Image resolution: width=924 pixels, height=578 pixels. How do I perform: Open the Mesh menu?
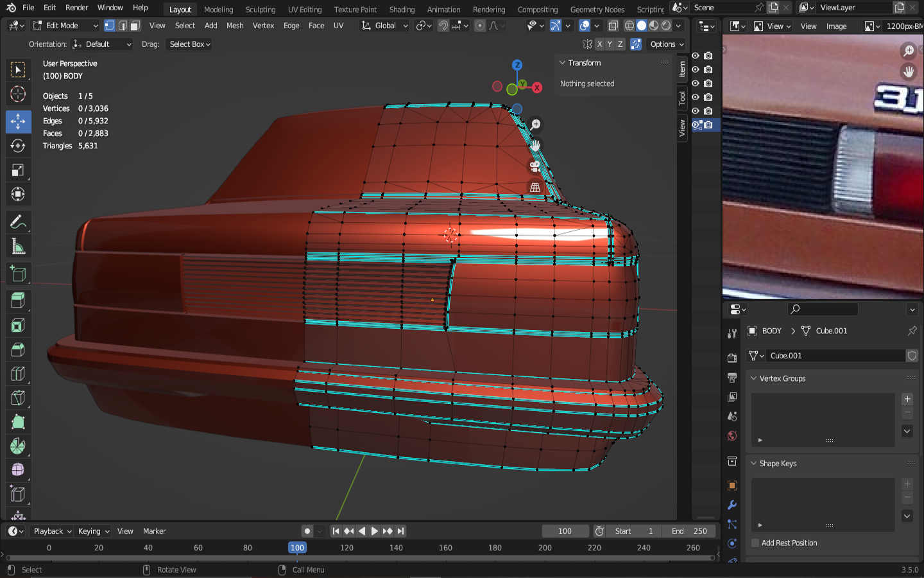click(235, 26)
